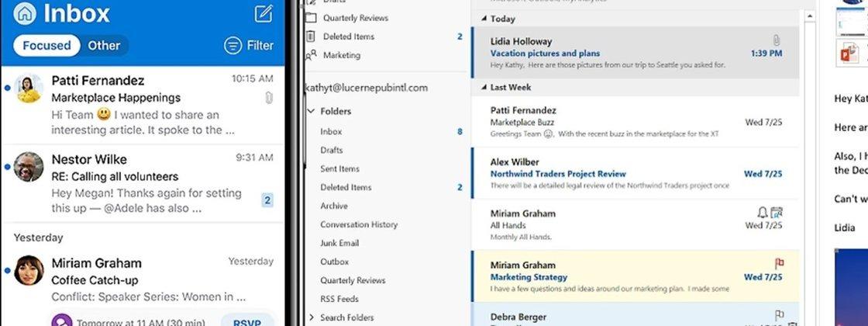This screenshot has width=868, height=326.
Task: Collapse the Folders tree
Action: pyautogui.click(x=311, y=111)
